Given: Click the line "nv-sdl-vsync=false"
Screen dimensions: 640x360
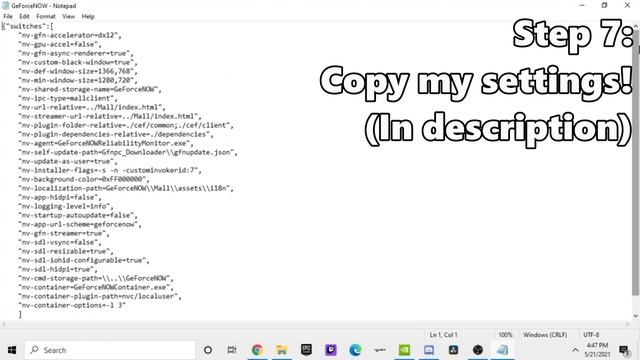Looking at the screenshot, I should (x=60, y=242).
